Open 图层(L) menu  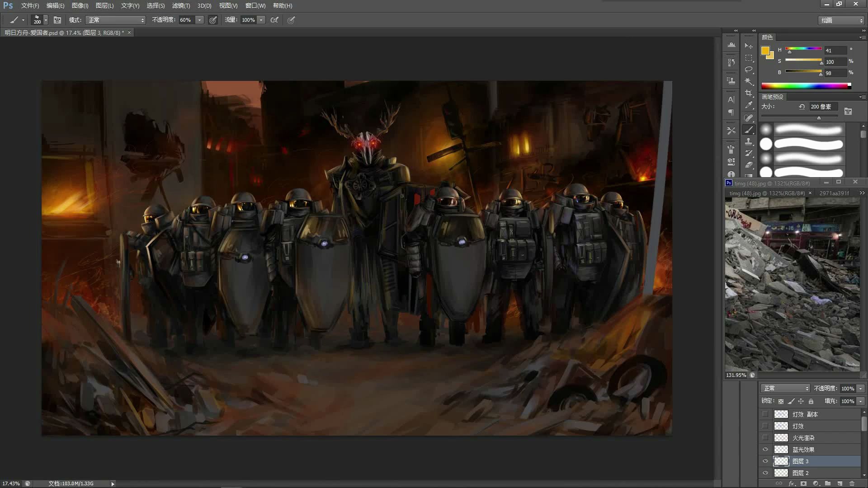pos(104,5)
